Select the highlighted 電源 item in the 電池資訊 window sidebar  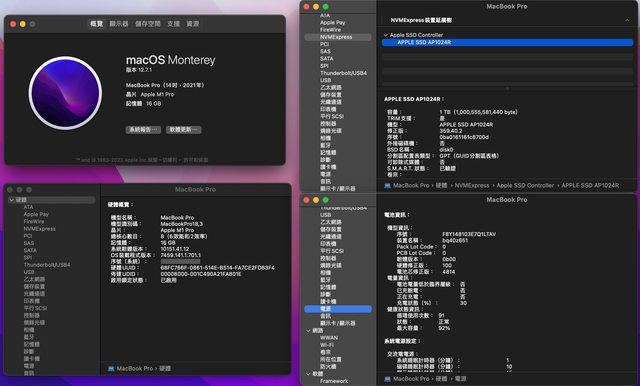338,309
